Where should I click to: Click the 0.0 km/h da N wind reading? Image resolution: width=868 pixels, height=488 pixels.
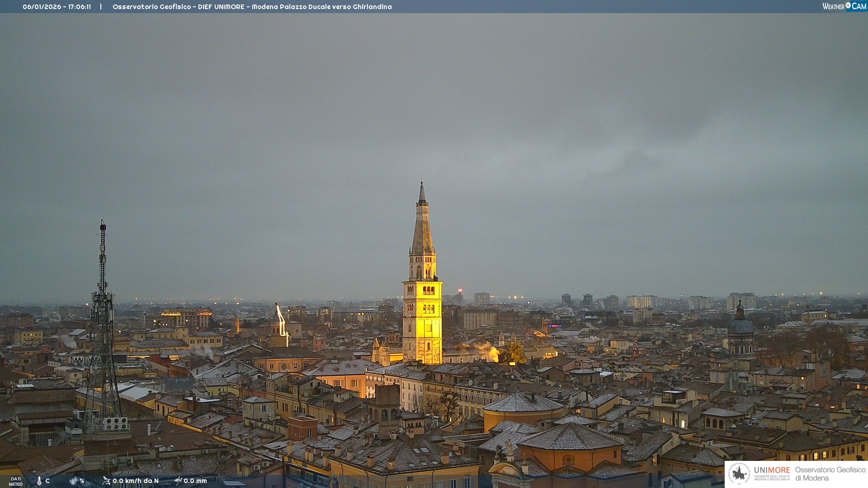click(136, 481)
